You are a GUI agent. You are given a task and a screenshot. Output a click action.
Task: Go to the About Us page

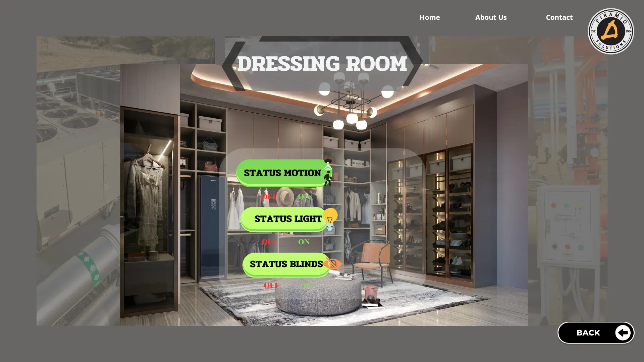(491, 17)
